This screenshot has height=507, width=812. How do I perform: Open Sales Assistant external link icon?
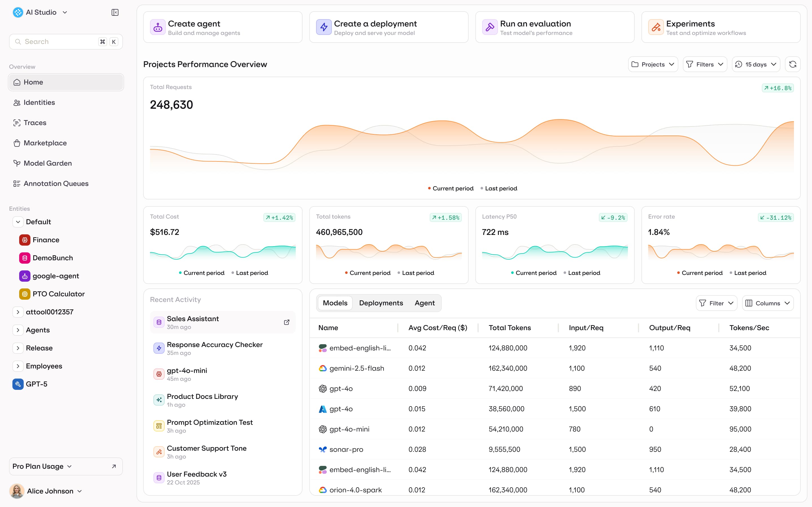click(286, 322)
